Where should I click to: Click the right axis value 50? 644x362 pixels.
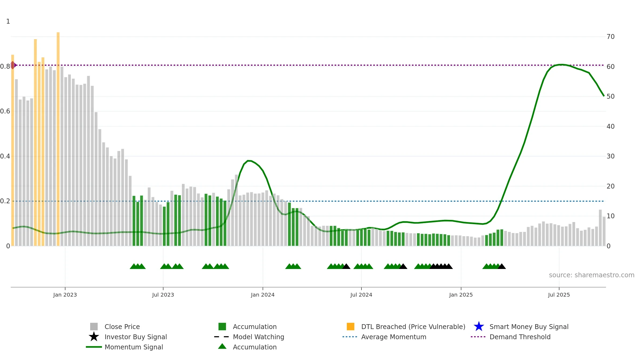[x=610, y=97]
